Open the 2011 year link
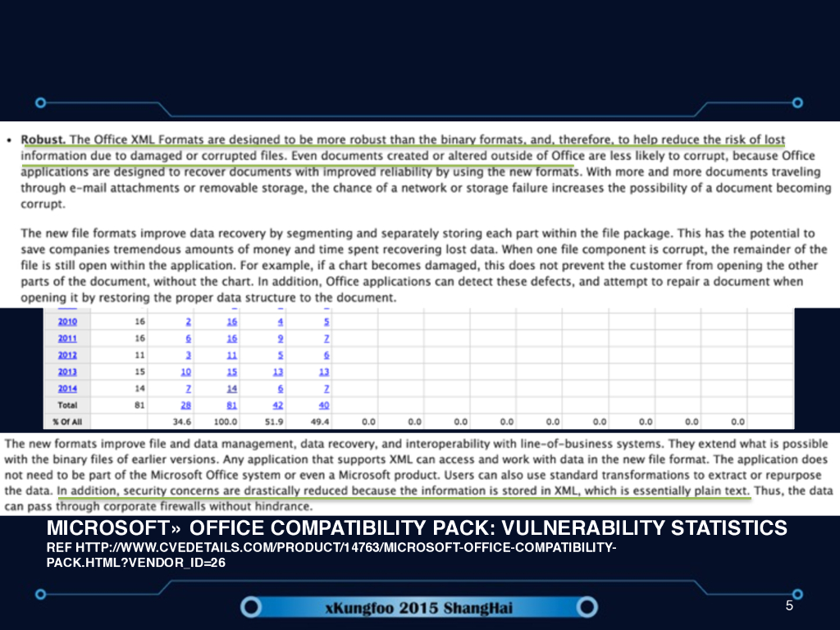The height and width of the screenshot is (630, 840). point(67,338)
